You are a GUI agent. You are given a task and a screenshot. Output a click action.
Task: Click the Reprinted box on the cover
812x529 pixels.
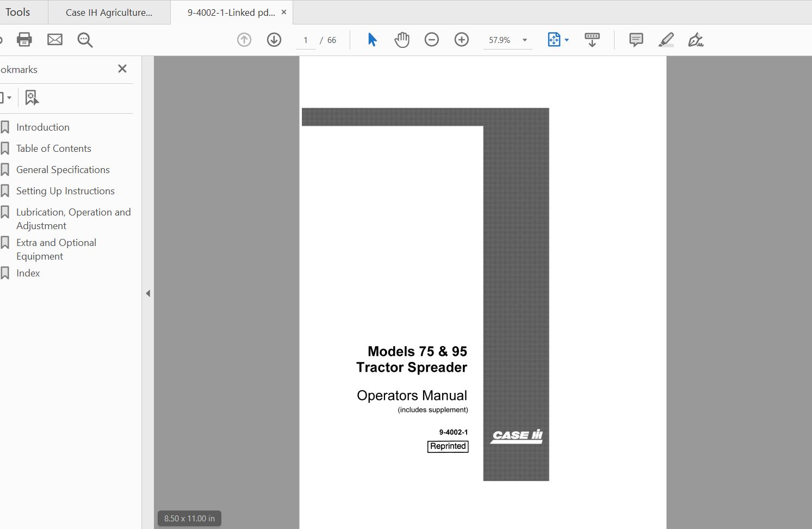[x=448, y=446]
